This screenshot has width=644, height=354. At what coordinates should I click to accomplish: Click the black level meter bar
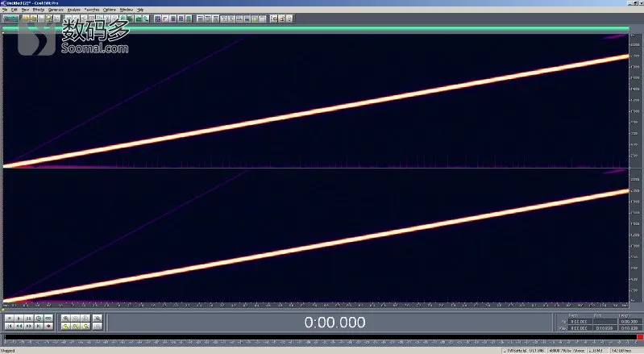pos(320,337)
